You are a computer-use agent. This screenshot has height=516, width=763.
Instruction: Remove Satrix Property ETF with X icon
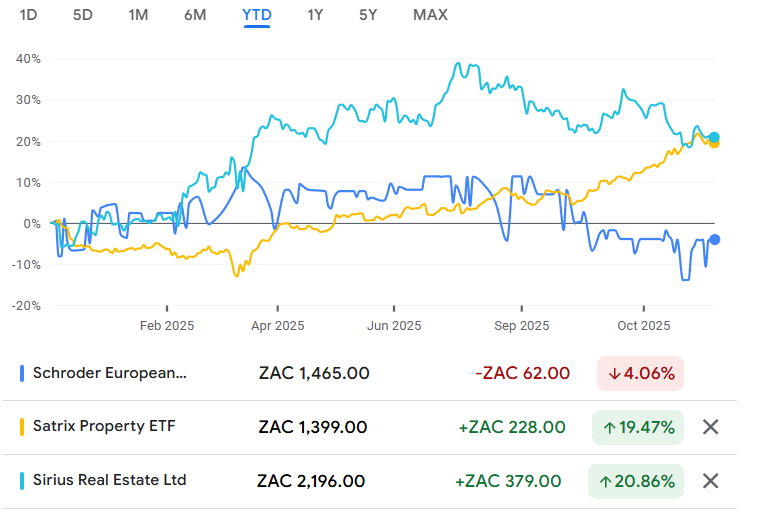coord(710,427)
